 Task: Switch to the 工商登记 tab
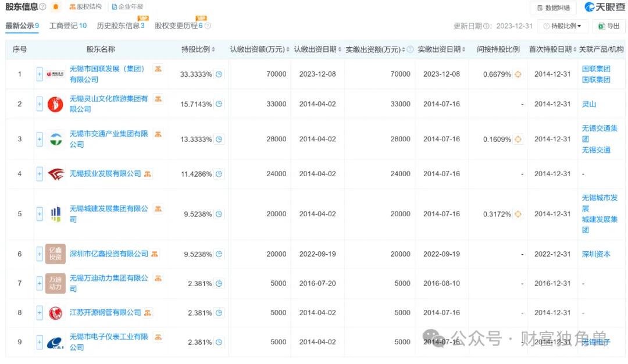point(67,26)
